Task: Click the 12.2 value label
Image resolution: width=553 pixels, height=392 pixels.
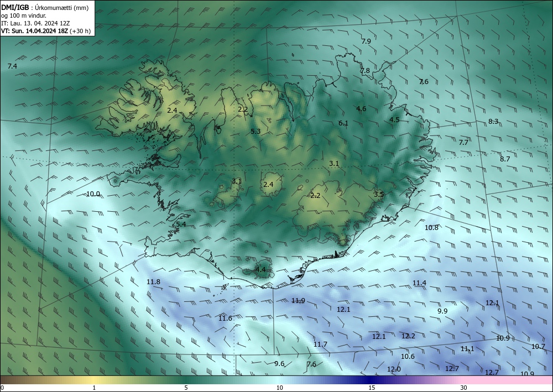Action: click(x=409, y=336)
